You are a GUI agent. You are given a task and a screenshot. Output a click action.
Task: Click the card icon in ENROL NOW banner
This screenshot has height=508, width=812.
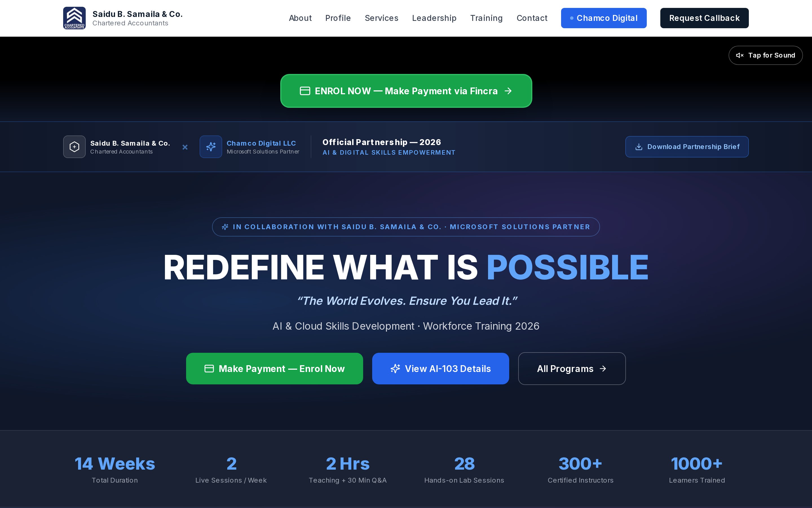(x=305, y=91)
